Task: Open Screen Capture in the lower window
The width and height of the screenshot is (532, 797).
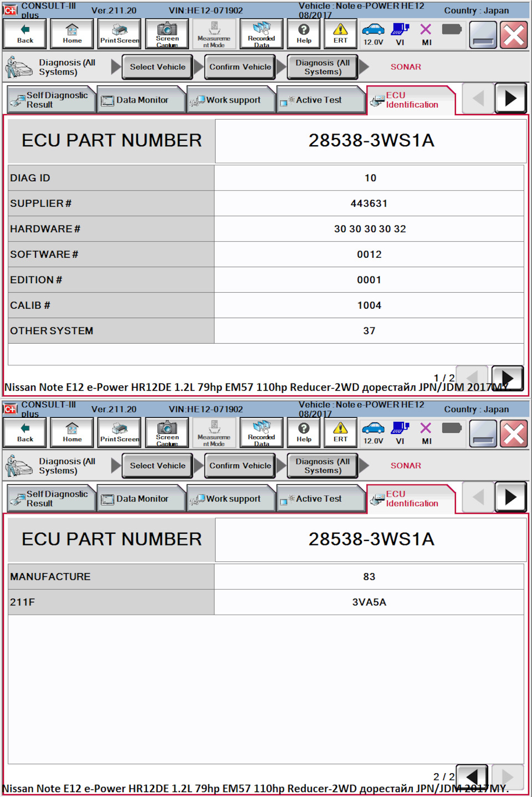Action: [167, 432]
